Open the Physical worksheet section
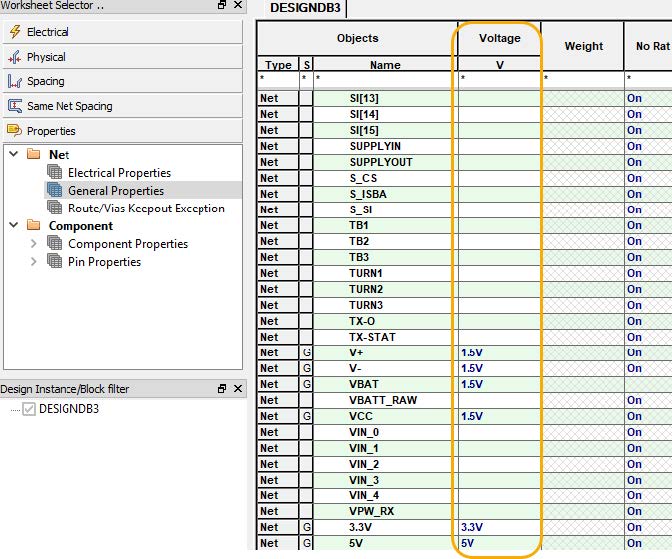Viewport: 672px width, 559px height. 123,57
